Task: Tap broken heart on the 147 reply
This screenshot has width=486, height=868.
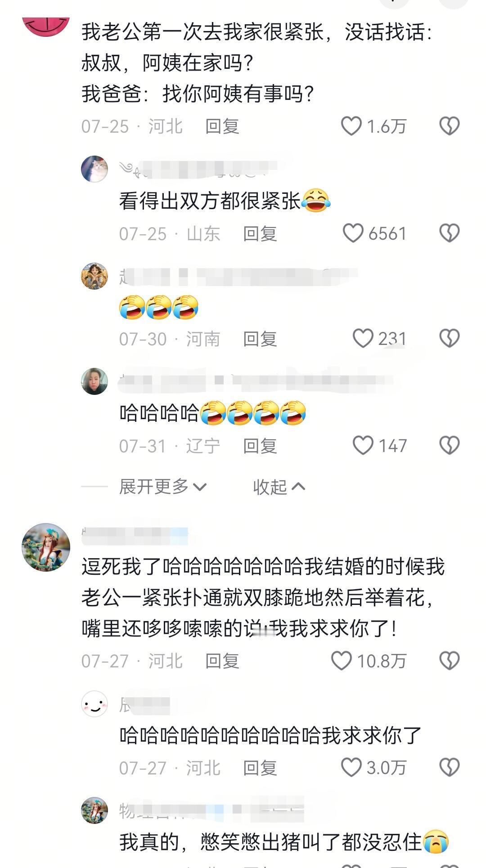Action: [449, 445]
